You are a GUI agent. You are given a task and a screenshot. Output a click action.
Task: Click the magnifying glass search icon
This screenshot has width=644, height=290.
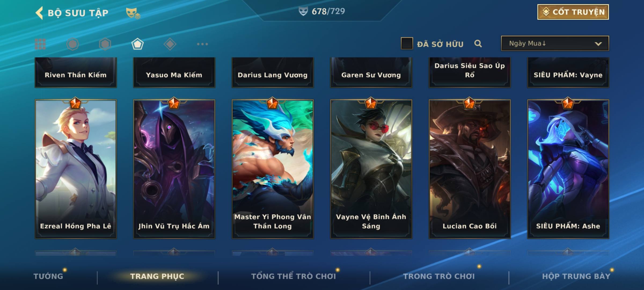pos(478,44)
